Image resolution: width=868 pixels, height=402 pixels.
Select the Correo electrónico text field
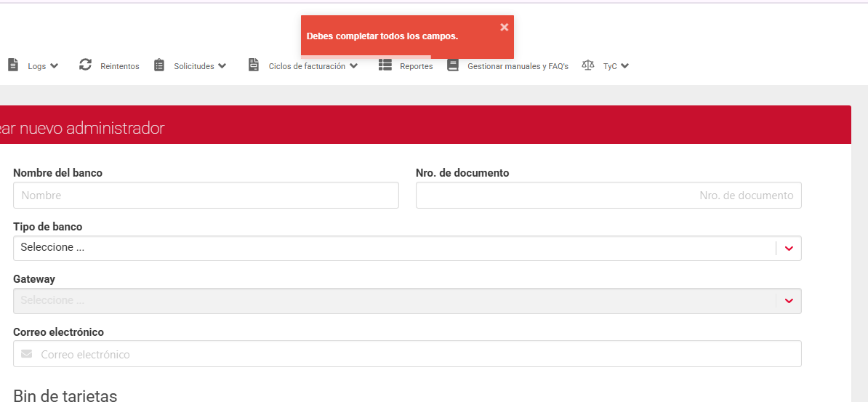click(x=418, y=355)
